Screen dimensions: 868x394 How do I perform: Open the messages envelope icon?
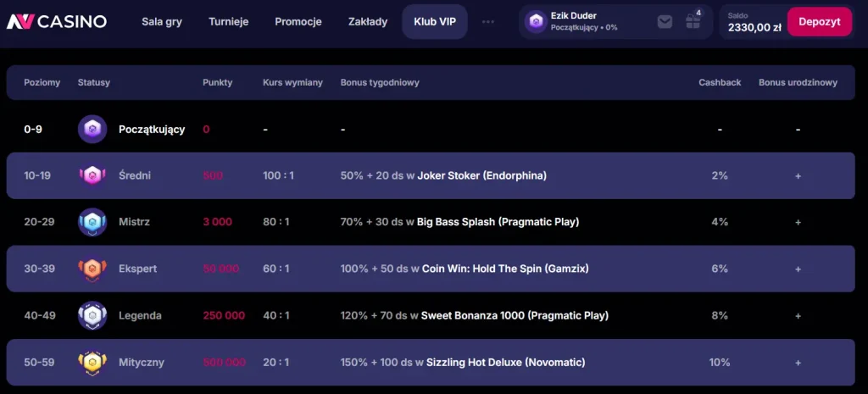click(x=665, y=21)
